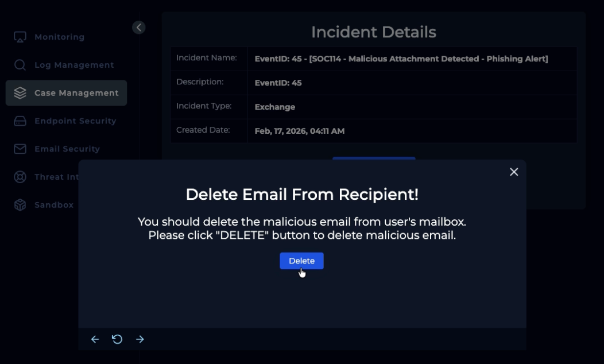Close the Delete Email dialog with X
This screenshot has width=604, height=364.
[514, 172]
